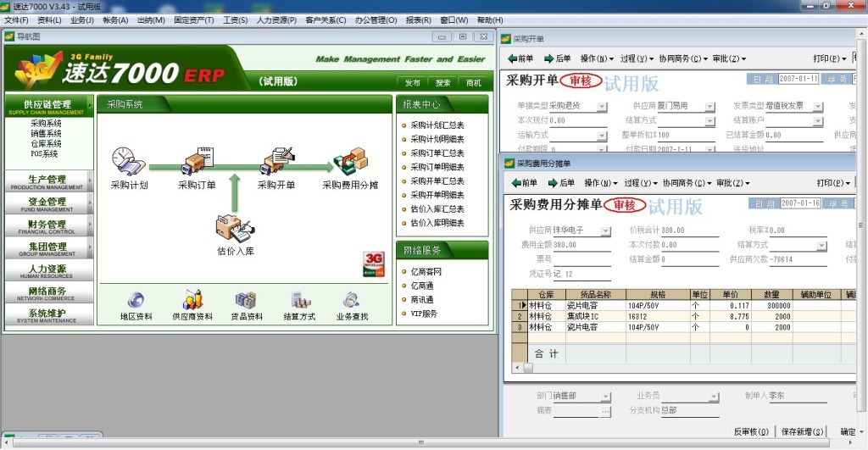Open 结算方式 icon
Screen dimensions: 868x450
tap(300, 301)
